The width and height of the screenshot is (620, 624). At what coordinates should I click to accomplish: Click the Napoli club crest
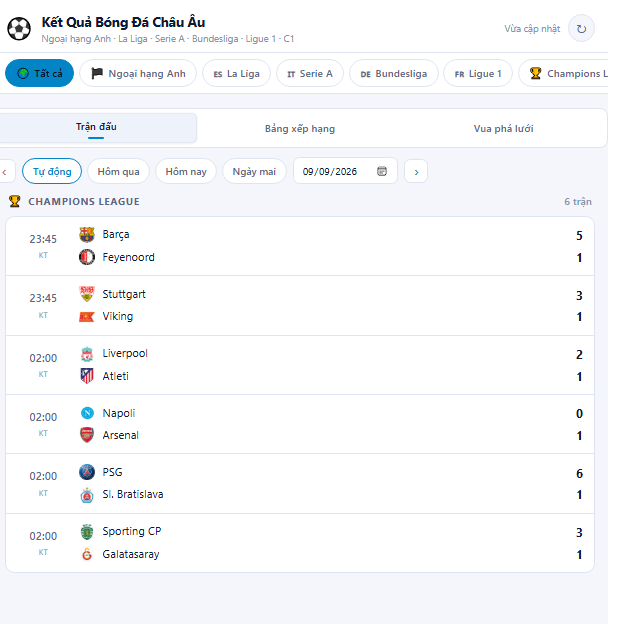(x=87, y=413)
